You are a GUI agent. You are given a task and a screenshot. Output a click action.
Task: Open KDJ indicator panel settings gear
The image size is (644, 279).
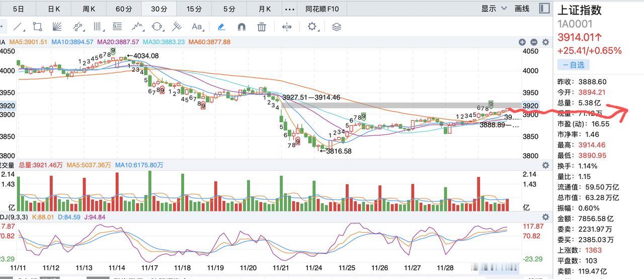(545, 217)
